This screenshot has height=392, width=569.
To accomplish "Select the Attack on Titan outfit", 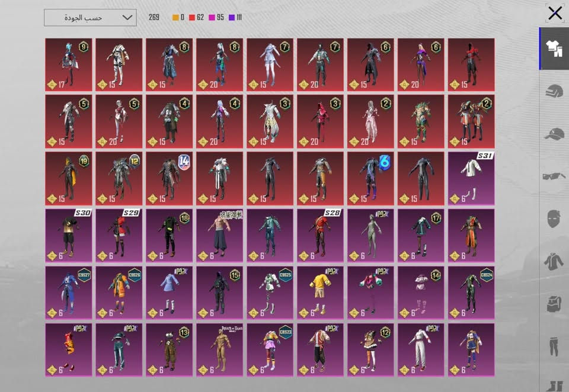I will tap(219, 349).
